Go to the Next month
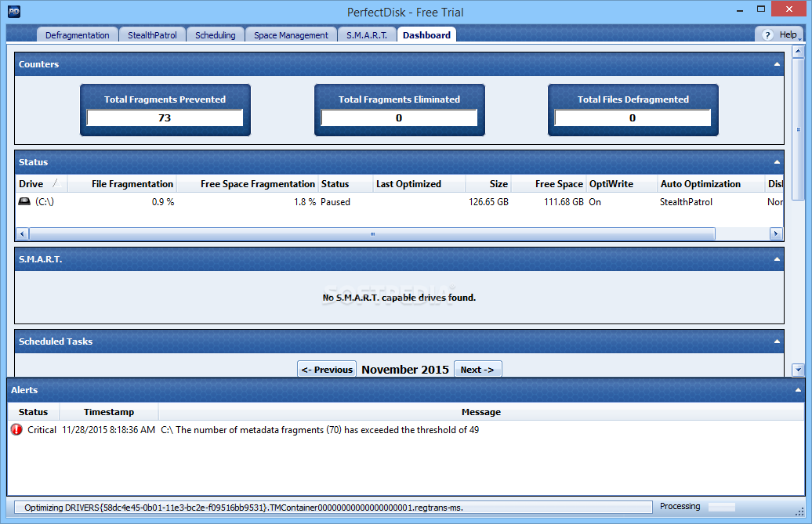The height and width of the screenshot is (524, 812). (477, 370)
